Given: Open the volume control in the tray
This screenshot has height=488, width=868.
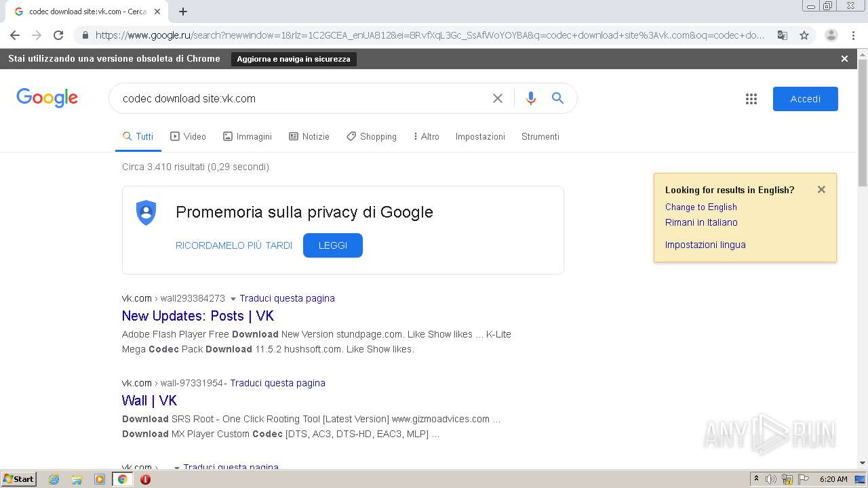Looking at the screenshot, I should (772, 479).
